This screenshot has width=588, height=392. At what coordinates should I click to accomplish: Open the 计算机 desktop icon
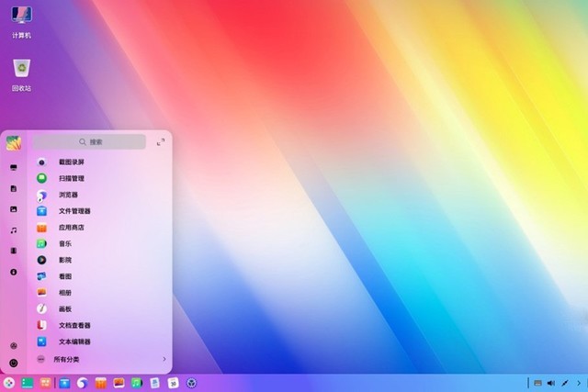(x=21, y=22)
